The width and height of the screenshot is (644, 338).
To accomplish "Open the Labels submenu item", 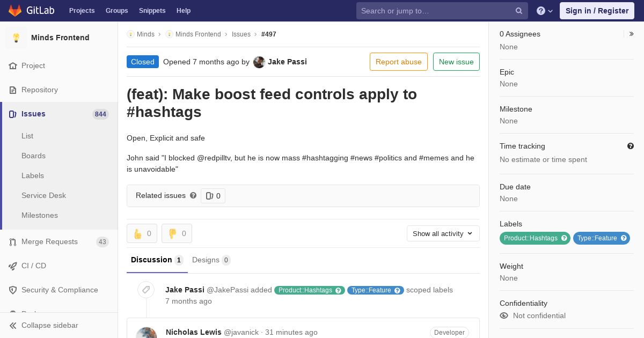I will coord(33,175).
